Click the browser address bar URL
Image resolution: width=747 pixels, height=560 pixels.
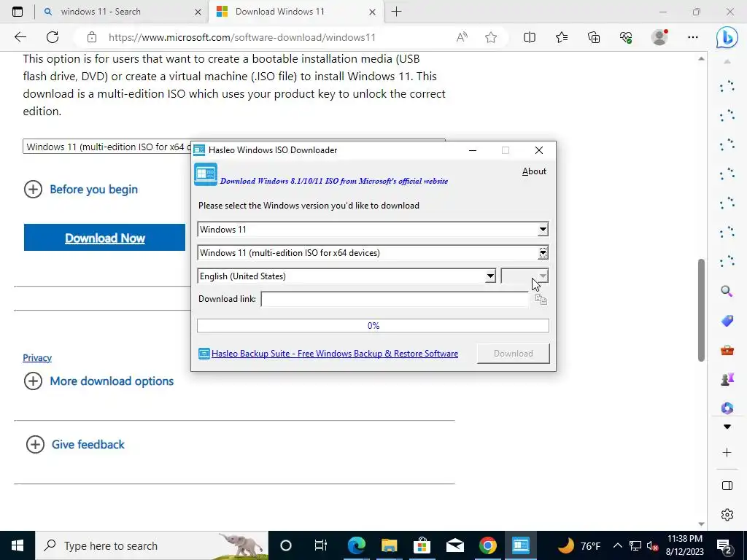242,37
